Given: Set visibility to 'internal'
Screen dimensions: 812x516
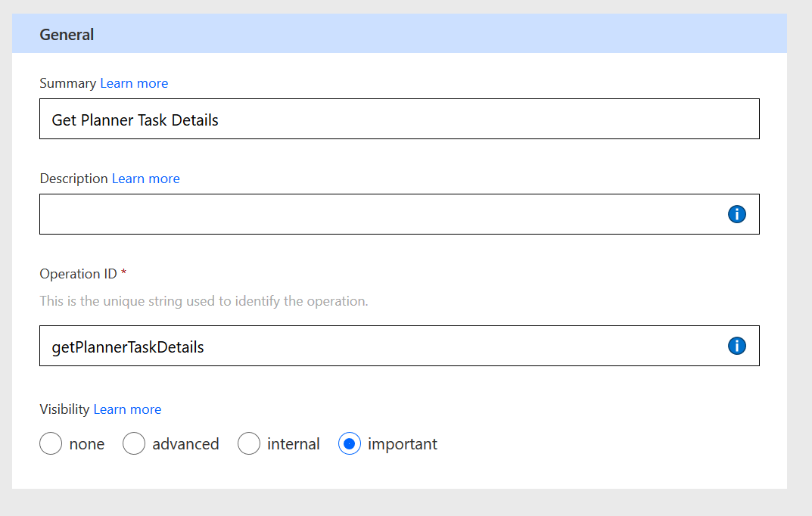Looking at the screenshot, I should 249,444.
